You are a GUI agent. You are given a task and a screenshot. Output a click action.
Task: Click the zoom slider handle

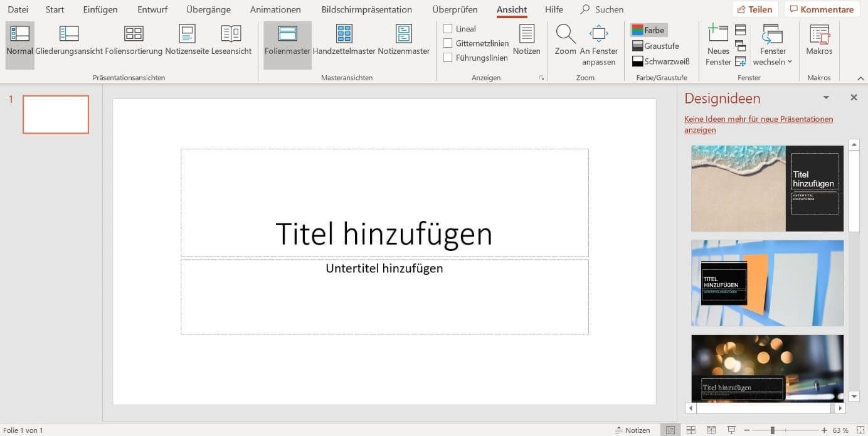[x=773, y=430]
